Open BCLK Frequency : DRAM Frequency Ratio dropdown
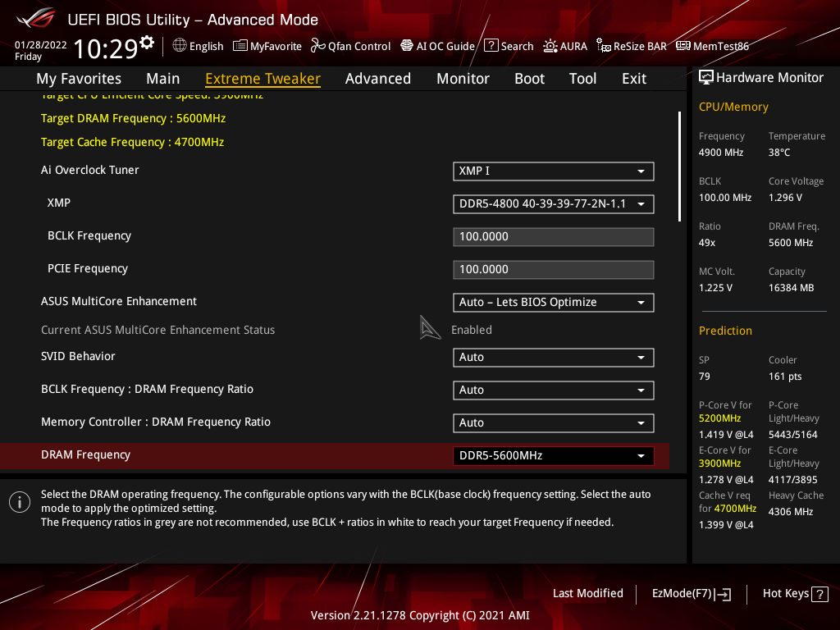 (x=554, y=390)
